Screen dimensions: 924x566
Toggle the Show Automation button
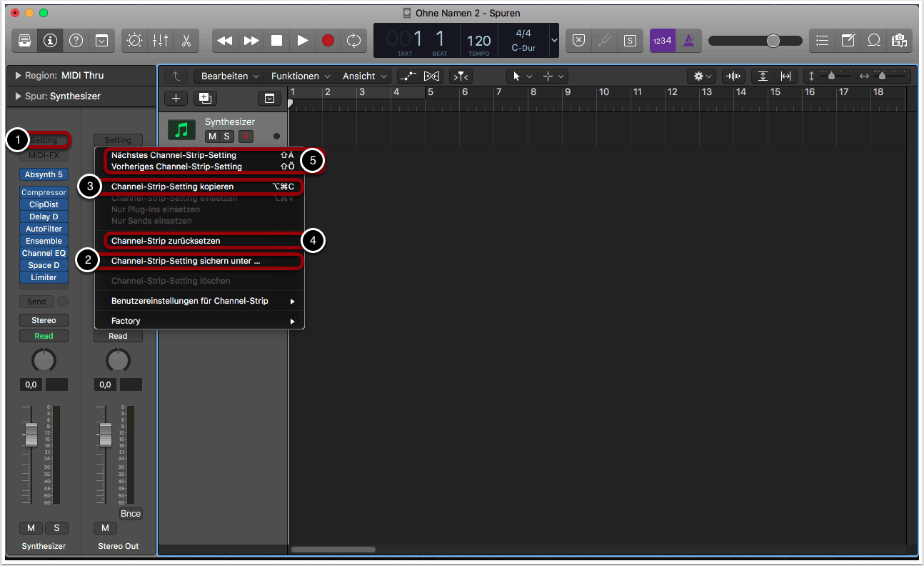[x=408, y=76]
